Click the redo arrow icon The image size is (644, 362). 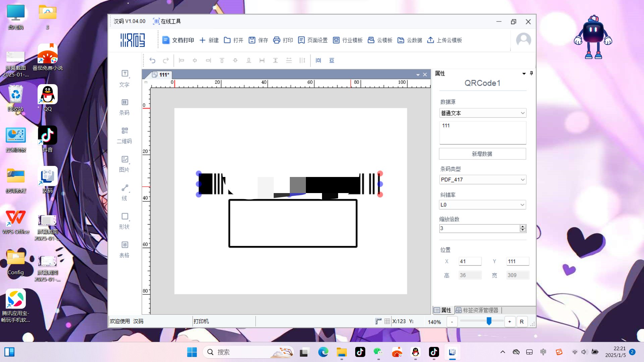click(166, 60)
